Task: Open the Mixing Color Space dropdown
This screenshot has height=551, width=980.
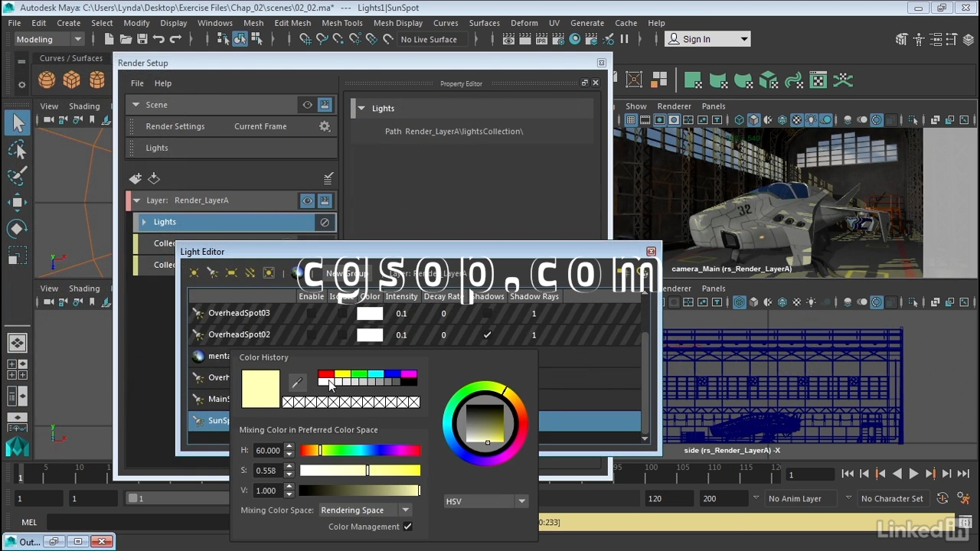Action: 365,510
